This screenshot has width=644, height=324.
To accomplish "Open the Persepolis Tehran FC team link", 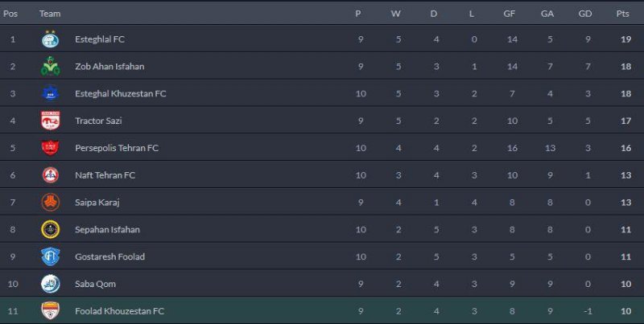I will tap(116, 148).
